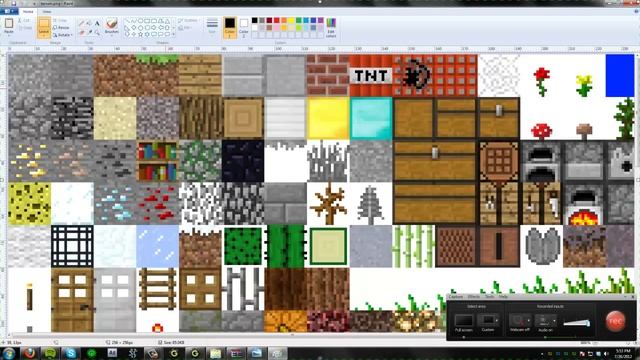This screenshot has height=360, width=640.
Task: Open the Edit colors dialog
Action: pos(331,28)
